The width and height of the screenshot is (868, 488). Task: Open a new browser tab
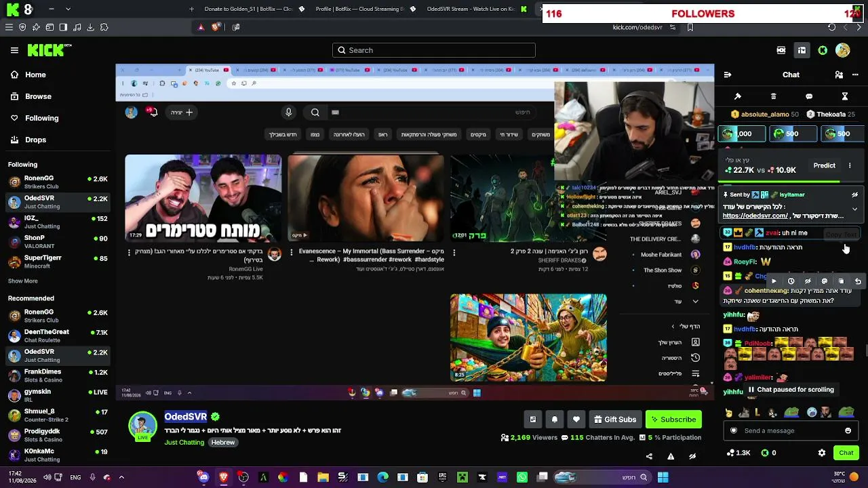click(x=191, y=9)
